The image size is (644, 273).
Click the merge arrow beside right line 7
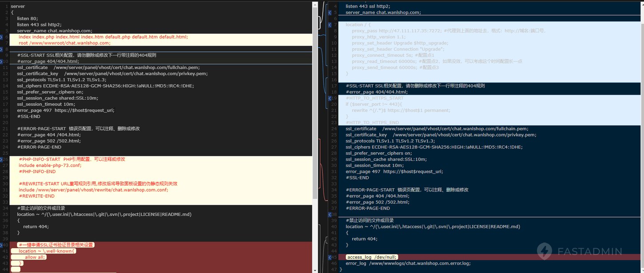[330, 25]
